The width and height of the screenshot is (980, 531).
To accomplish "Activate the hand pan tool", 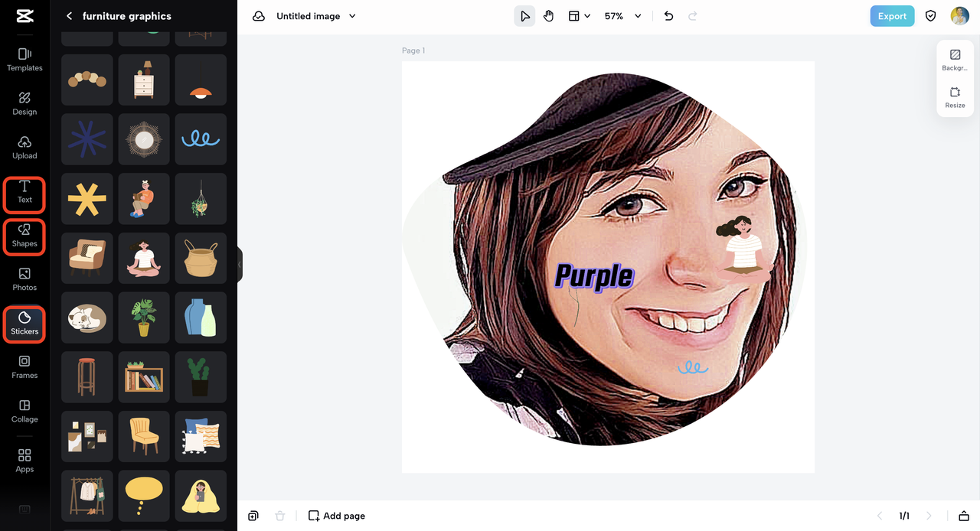I will coord(548,16).
